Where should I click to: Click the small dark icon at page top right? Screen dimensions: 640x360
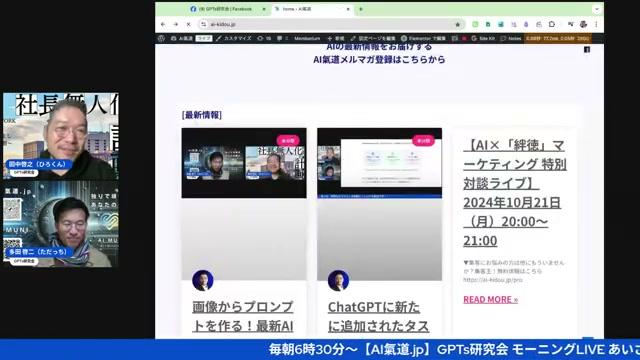[587, 50]
